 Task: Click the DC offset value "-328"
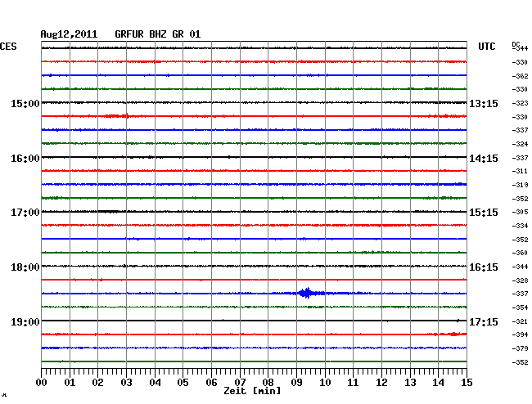click(x=520, y=281)
